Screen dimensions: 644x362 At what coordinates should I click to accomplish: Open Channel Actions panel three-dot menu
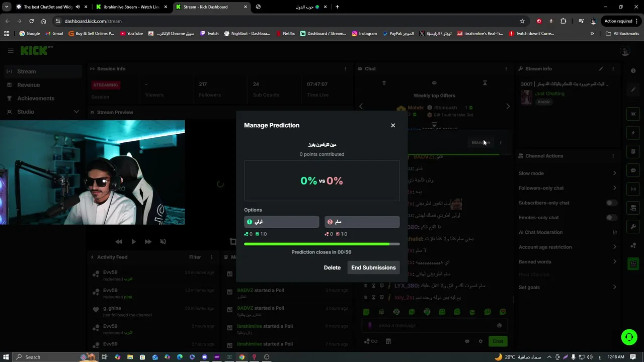(613, 156)
